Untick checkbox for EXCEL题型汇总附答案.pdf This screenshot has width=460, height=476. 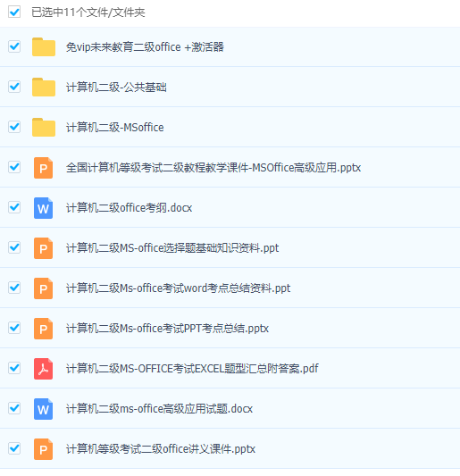coord(14,368)
